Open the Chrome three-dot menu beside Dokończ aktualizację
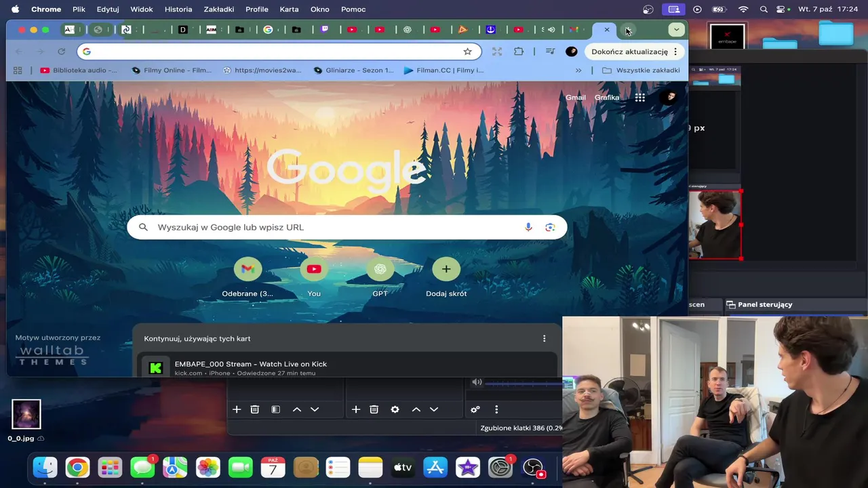 tap(675, 52)
